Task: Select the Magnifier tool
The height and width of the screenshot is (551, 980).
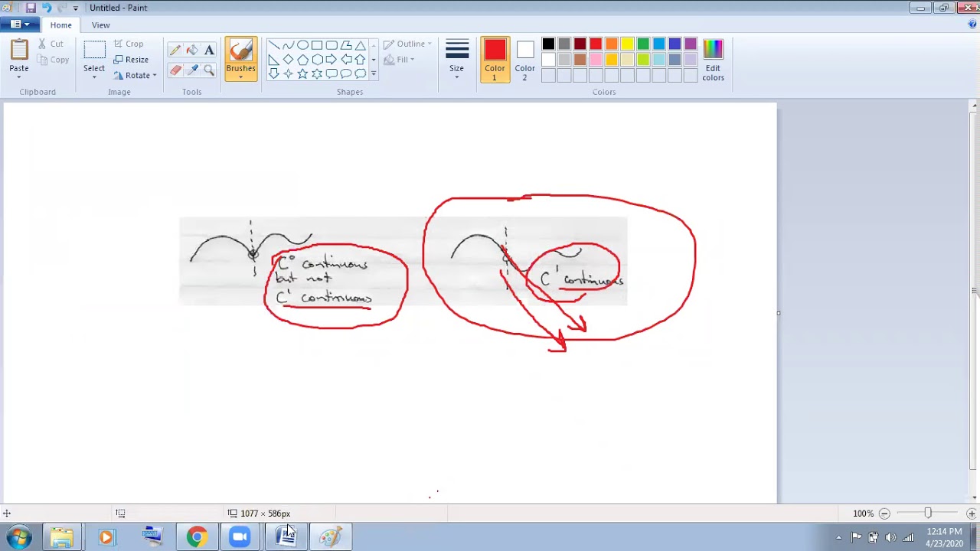Action: point(209,70)
